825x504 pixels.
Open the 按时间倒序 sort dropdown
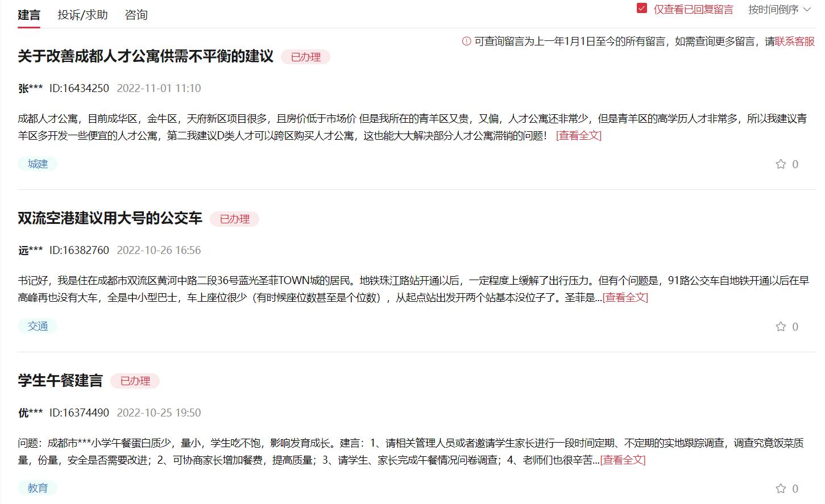774,10
